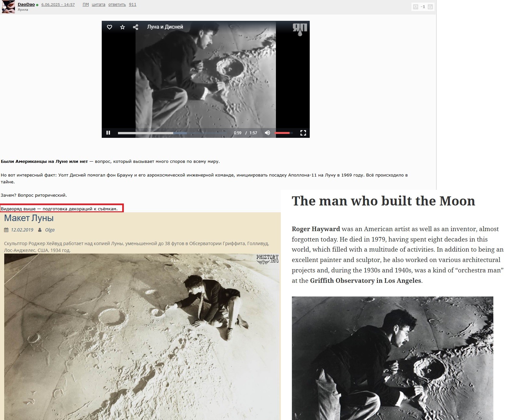Like the video with the heart icon
This screenshot has height=420, width=507.
point(110,27)
